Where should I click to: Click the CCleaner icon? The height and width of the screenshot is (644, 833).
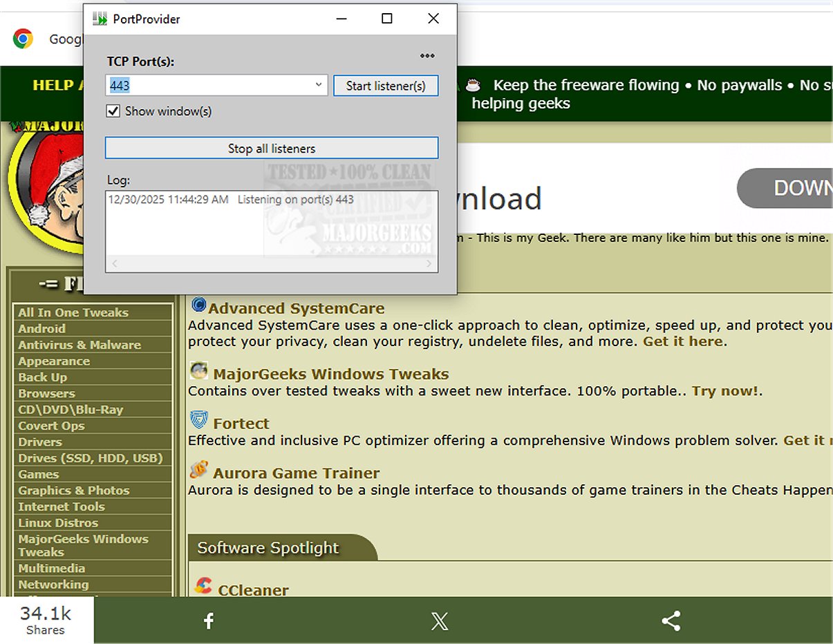pyautogui.click(x=203, y=586)
